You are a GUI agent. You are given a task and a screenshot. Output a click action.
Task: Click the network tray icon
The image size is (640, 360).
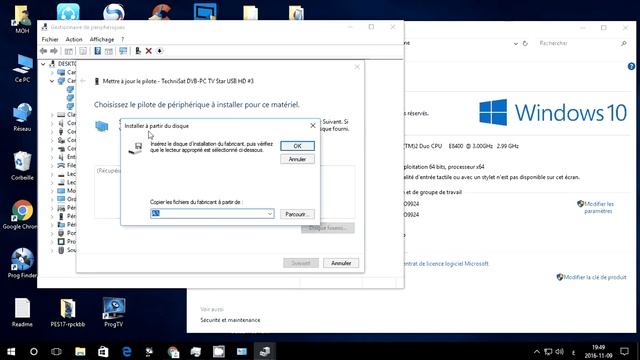[x=548, y=352]
